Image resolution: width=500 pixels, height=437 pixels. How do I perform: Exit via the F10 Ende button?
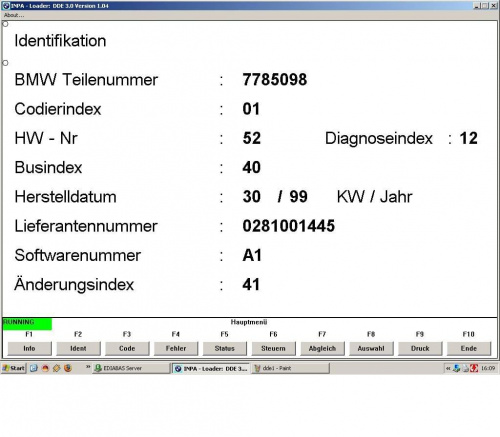click(469, 348)
